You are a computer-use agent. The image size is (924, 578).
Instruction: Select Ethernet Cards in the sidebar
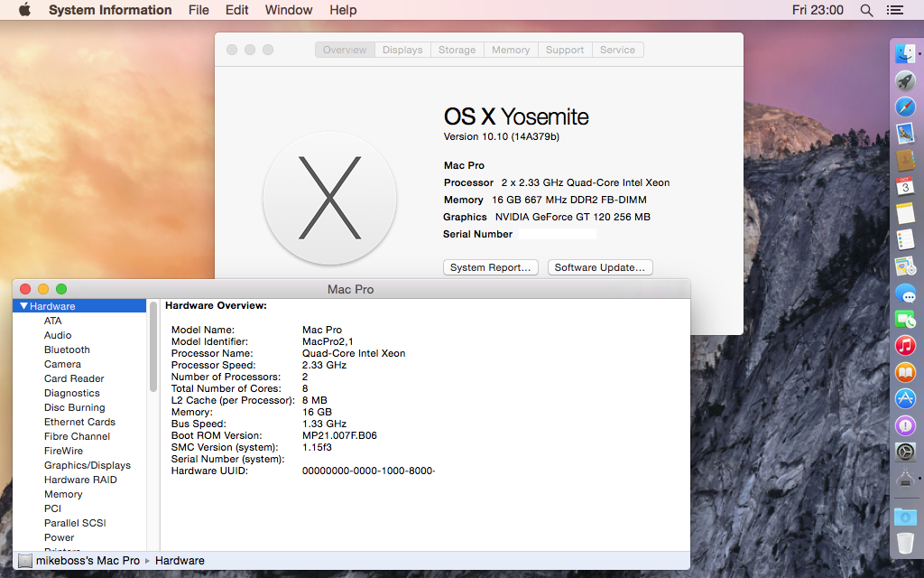(x=79, y=422)
